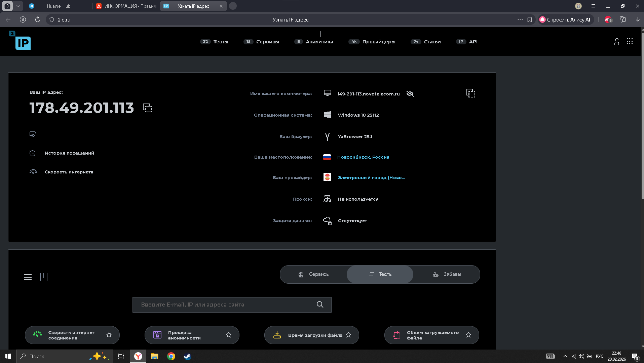Copy all computer info via top-right copy icon
The image size is (644, 363).
pyautogui.click(x=470, y=93)
